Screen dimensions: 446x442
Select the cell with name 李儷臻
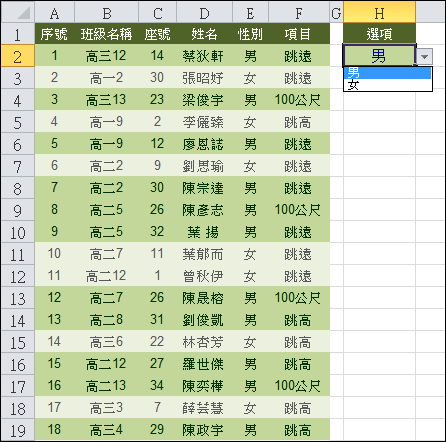[204, 122]
